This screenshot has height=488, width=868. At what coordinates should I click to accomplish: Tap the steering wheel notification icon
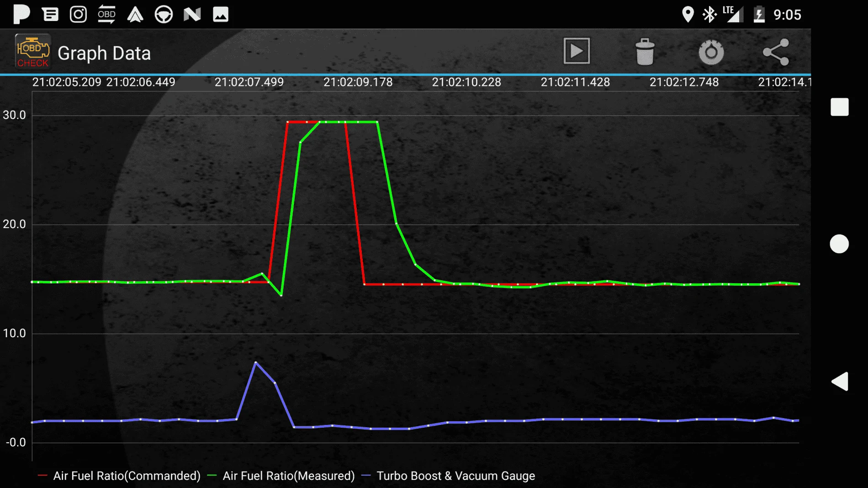[164, 15]
